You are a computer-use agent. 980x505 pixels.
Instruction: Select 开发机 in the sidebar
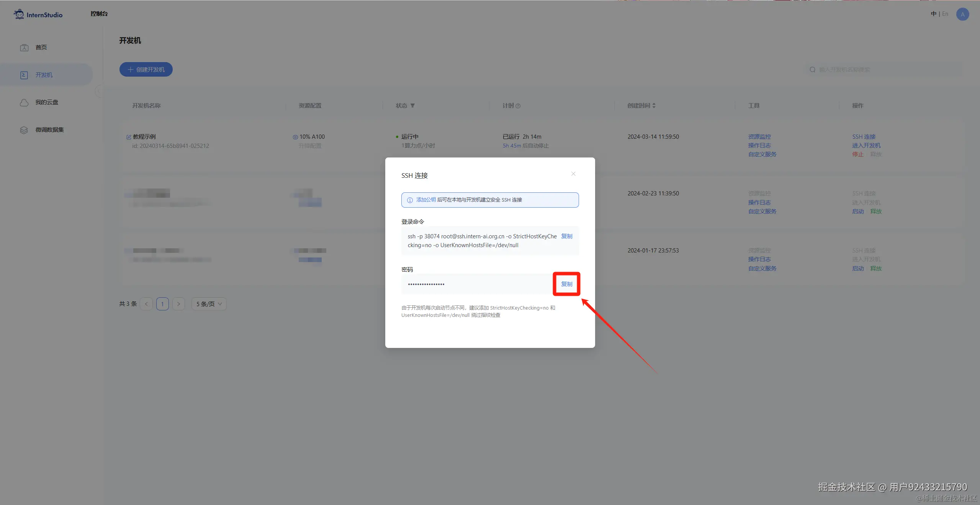coord(44,75)
